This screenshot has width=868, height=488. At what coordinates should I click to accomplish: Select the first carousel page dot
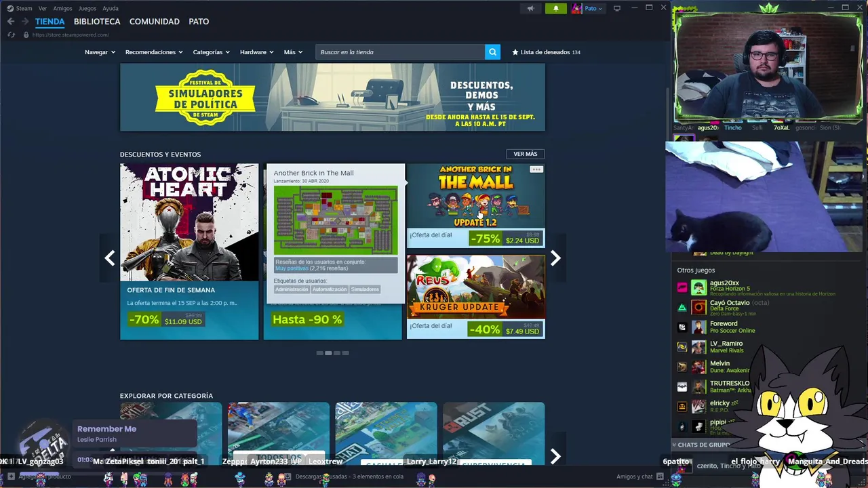(x=320, y=353)
